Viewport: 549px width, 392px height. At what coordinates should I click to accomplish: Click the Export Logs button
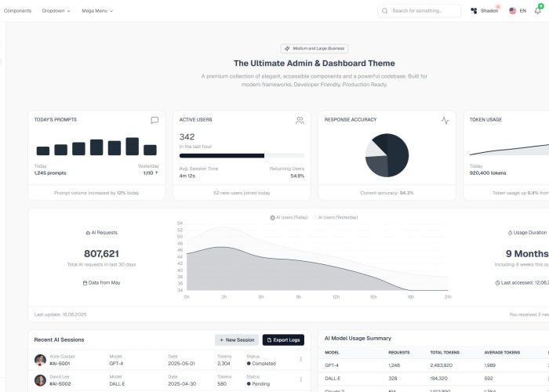coord(283,339)
